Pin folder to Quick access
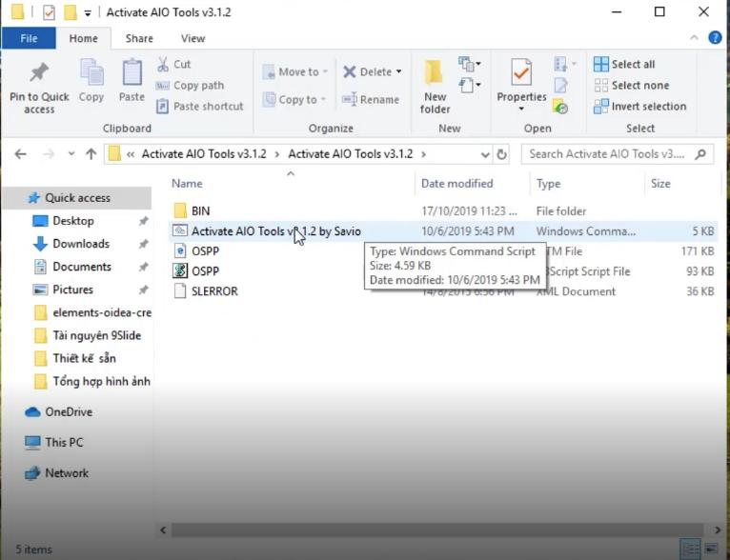Screen dimensions: 730x560 [x=39, y=88]
